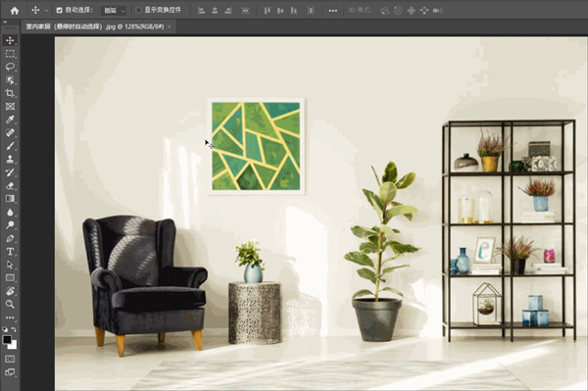
Task: Align top edges in options bar
Action: (x=267, y=11)
